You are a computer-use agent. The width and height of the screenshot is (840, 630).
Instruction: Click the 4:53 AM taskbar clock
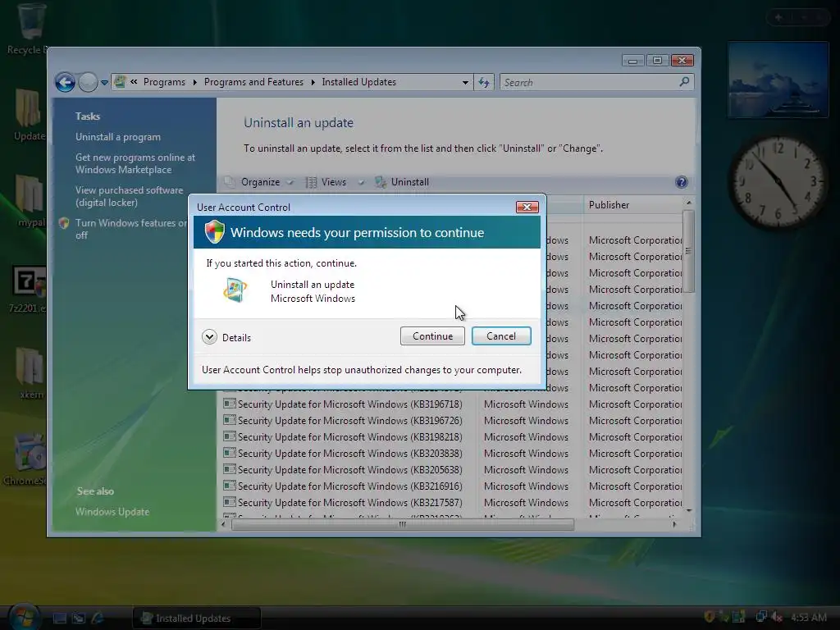[x=808, y=617]
